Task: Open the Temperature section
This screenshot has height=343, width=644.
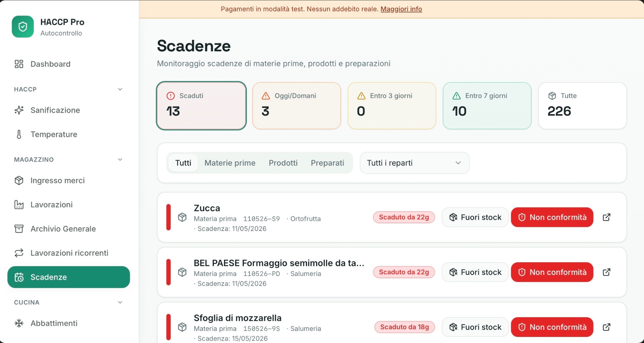Action: click(x=68, y=134)
